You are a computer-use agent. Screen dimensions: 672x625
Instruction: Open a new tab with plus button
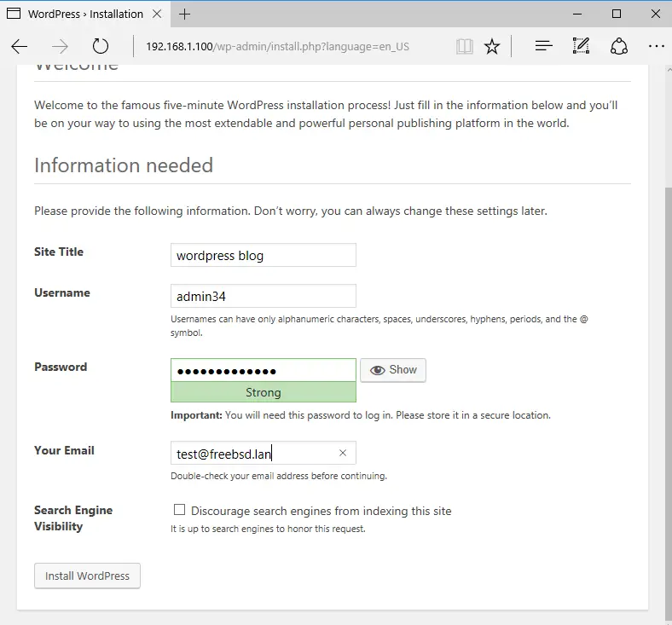pos(185,14)
